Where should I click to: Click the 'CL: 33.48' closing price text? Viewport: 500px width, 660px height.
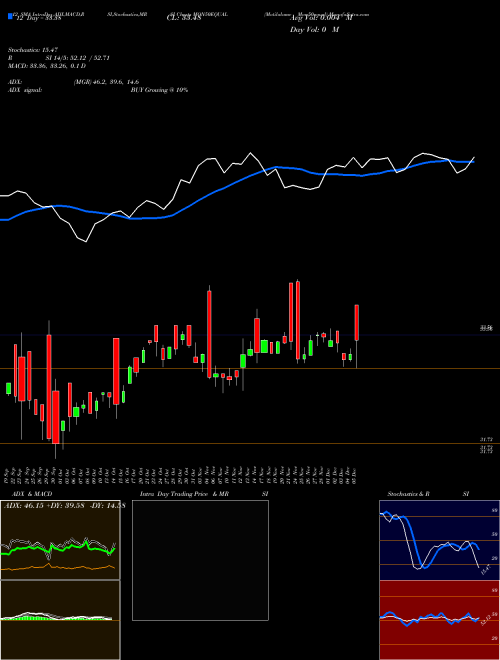click(184, 18)
